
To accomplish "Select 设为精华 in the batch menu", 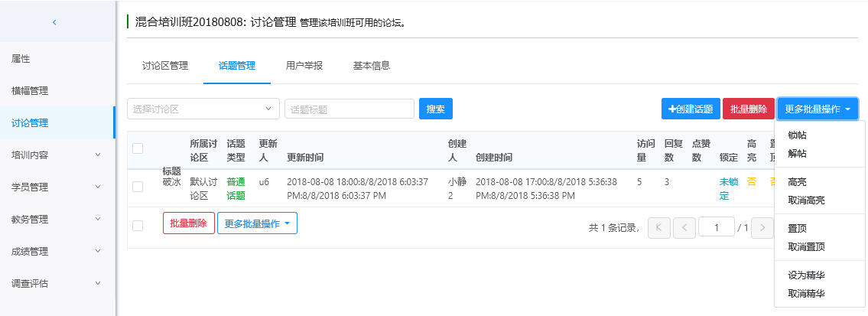I will click(806, 275).
